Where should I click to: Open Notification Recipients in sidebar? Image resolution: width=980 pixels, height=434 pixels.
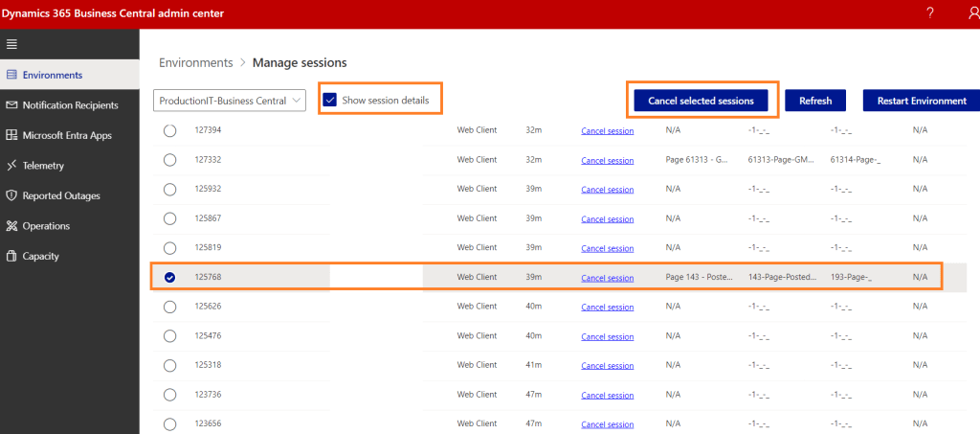pyautogui.click(x=70, y=105)
